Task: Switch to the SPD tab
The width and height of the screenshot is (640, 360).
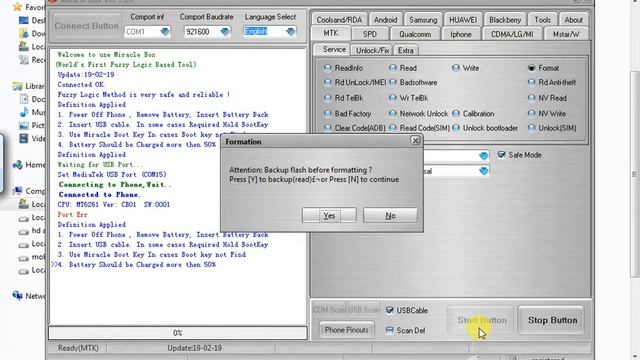Action: 370,34
